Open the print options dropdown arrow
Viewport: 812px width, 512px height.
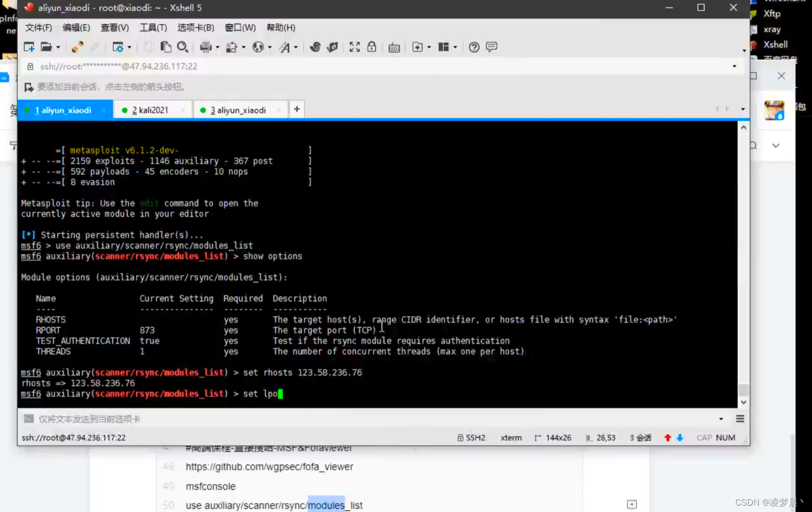[218, 47]
